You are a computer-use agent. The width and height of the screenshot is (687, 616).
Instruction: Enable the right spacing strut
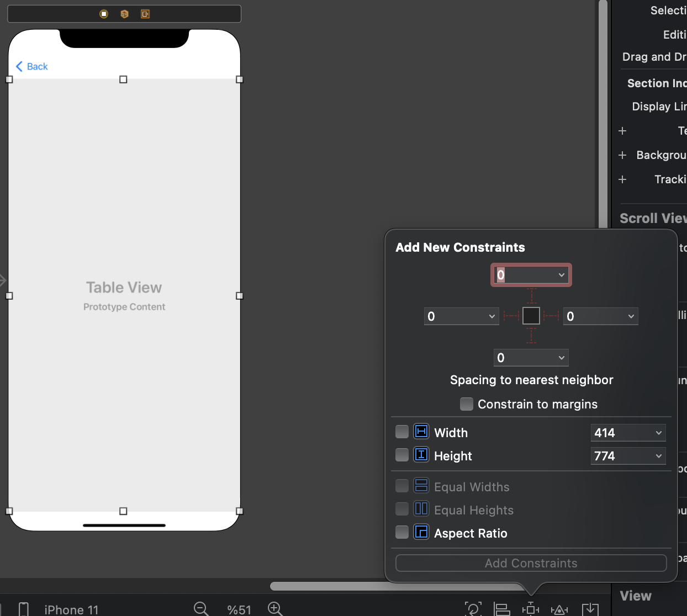551,316
